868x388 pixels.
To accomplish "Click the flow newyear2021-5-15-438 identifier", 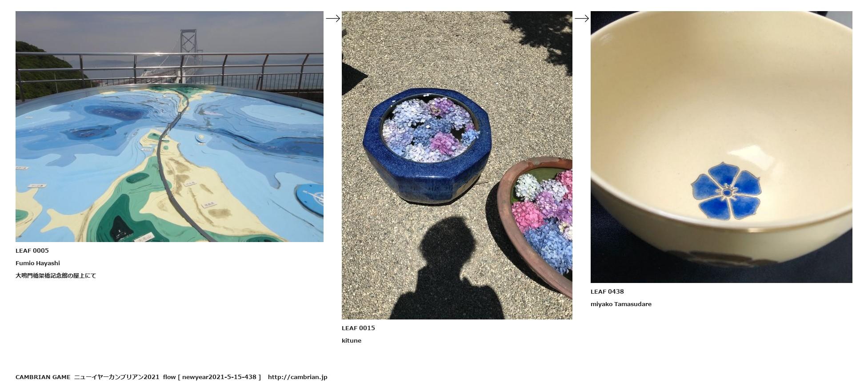I will click(x=212, y=377).
